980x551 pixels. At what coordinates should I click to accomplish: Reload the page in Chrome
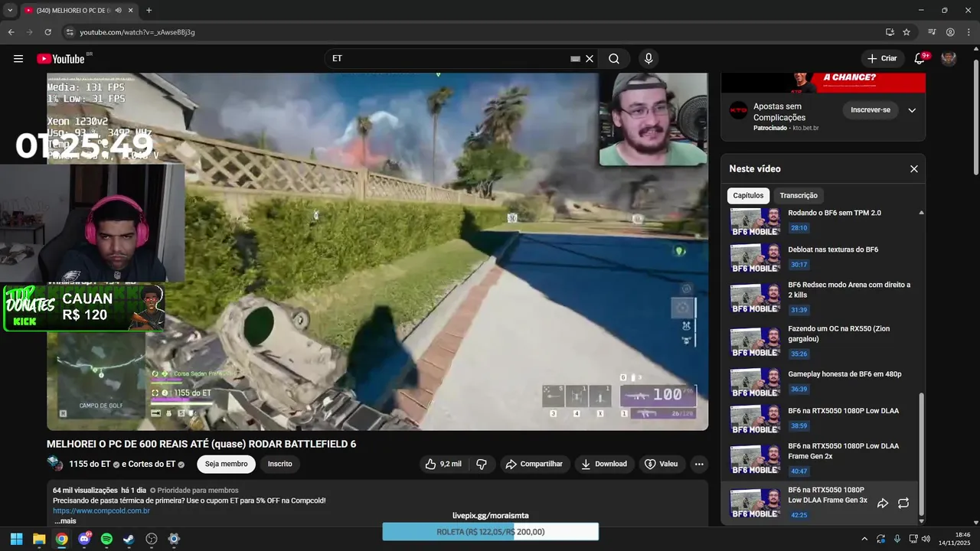47,32
